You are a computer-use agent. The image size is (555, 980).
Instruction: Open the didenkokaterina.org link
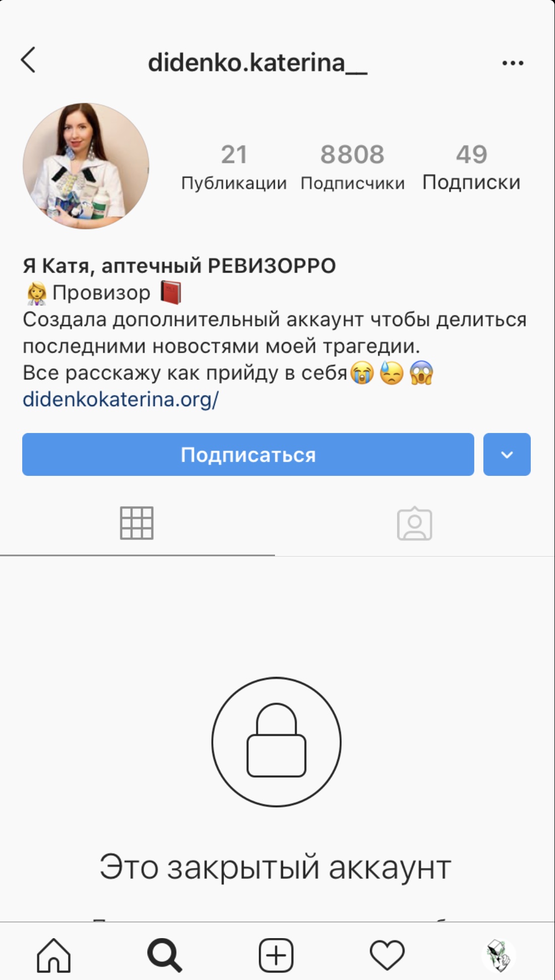(121, 400)
